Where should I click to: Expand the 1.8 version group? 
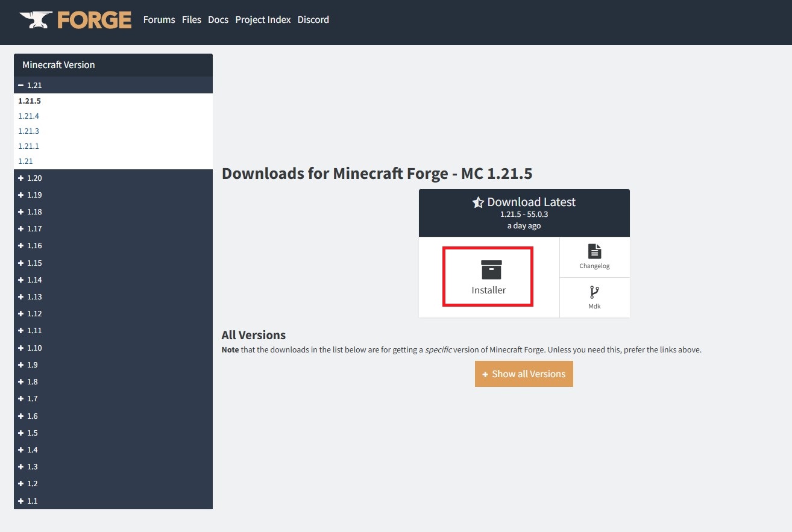point(113,381)
